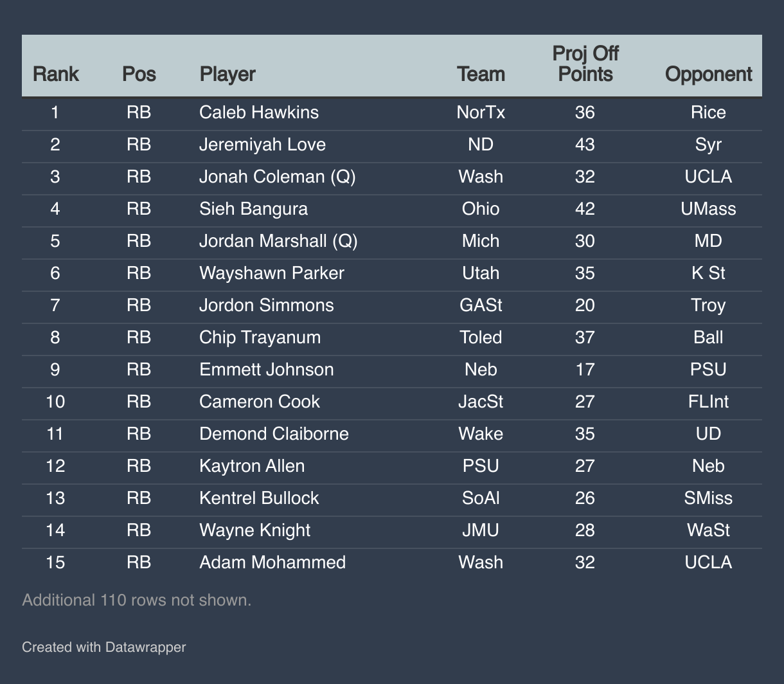This screenshot has height=684, width=784.
Task: Sort by the Rank column header
Action: [x=55, y=74]
